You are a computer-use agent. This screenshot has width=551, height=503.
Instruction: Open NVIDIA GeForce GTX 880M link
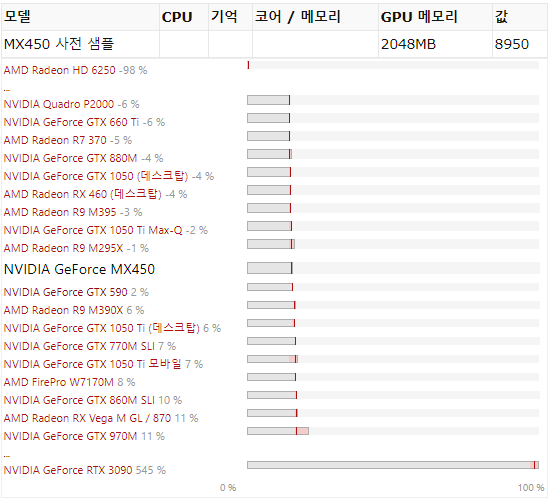pos(70,158)
